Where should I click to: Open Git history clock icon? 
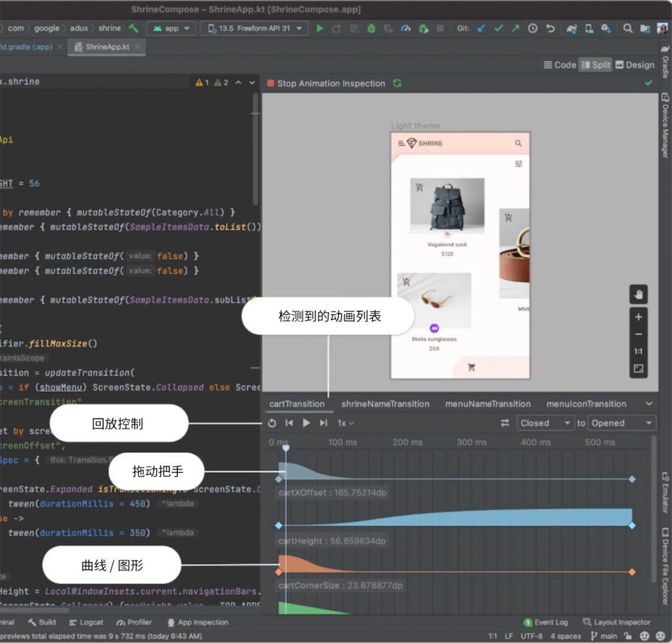[533, 29]
